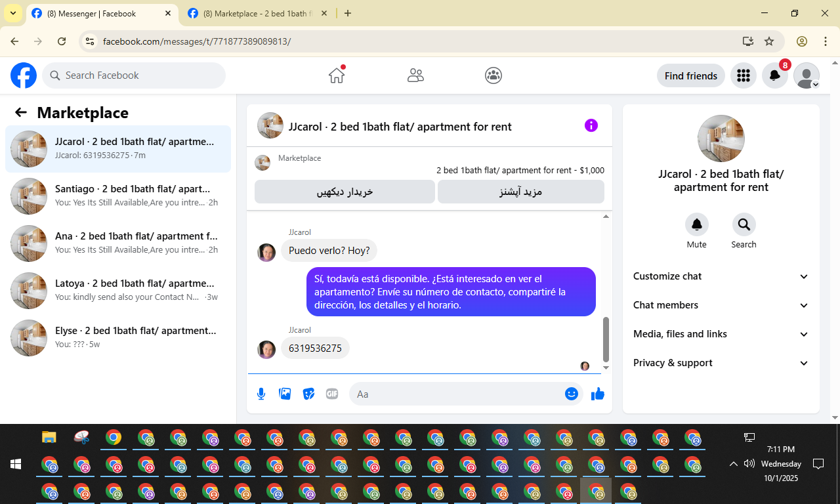This screenshot has width=840, height=504.
Task: Go back using the Marketplace back arrow
Action: [21, 112]
